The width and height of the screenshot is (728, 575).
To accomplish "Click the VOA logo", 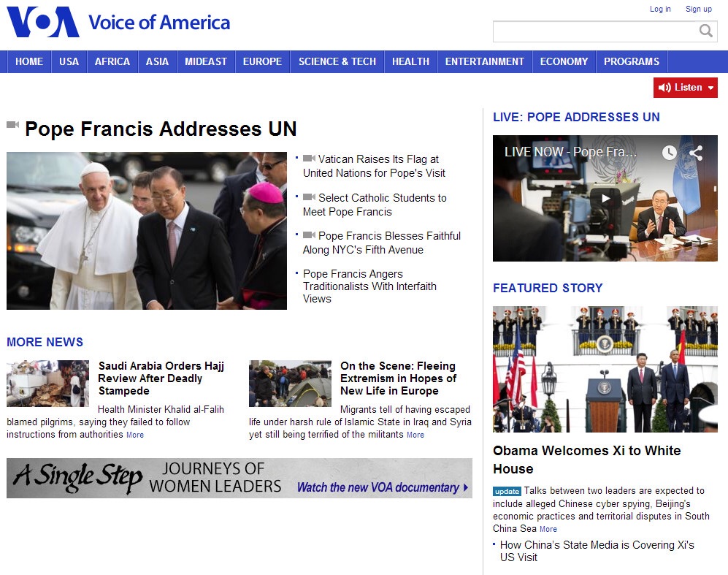I will [42, 22].
